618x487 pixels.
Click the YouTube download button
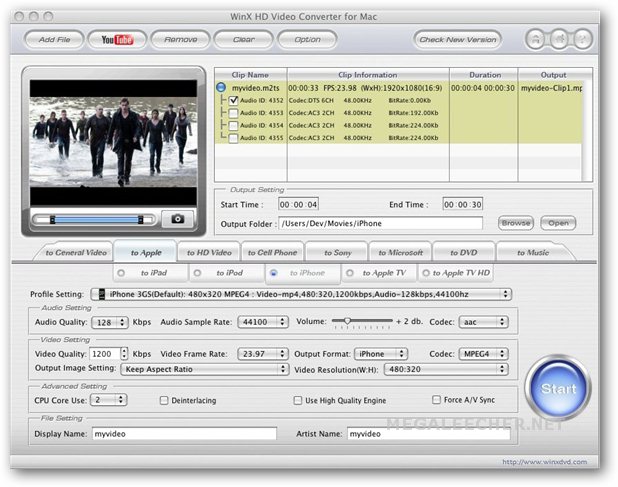(117, 39)
